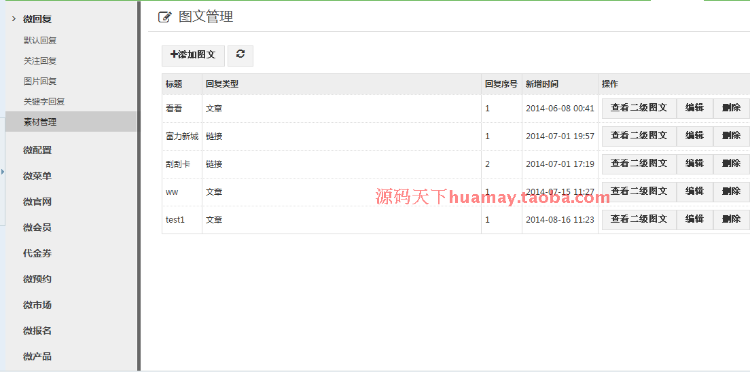The height and width of the screenshot is (372, 750).
Task: Open the 微市场 menu
Action: 37,305
